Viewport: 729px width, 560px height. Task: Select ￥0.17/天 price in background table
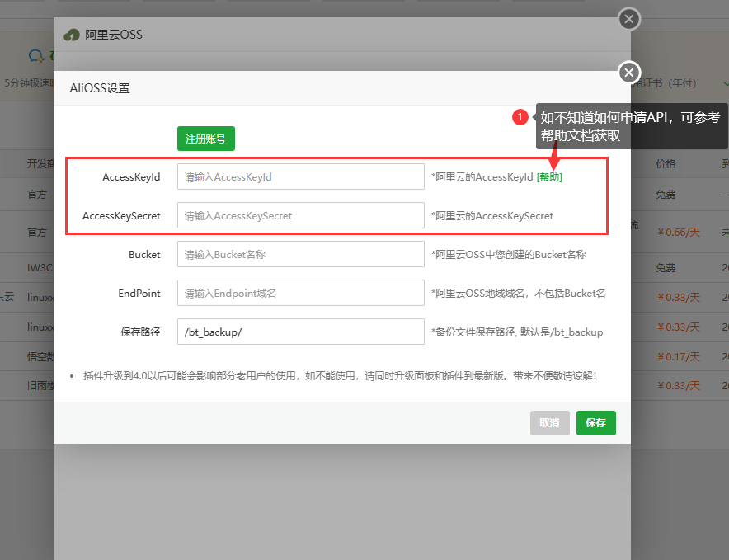[679, 357]
